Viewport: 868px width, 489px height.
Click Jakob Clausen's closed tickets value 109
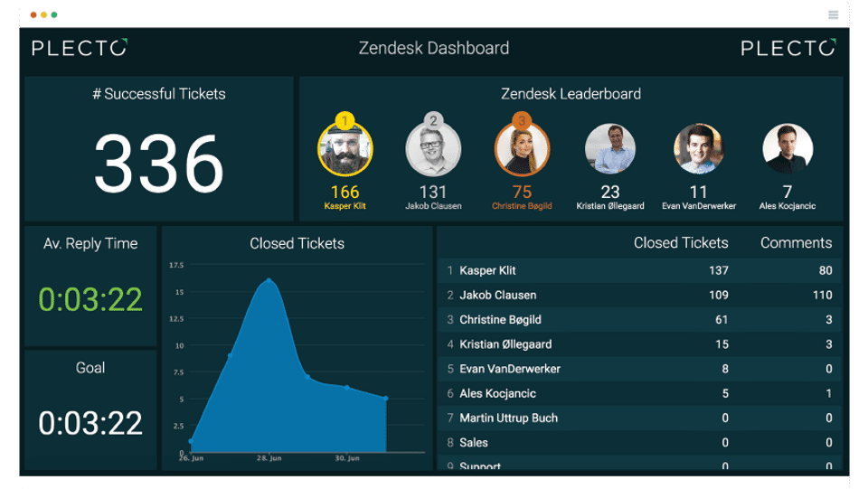point(719,295)
